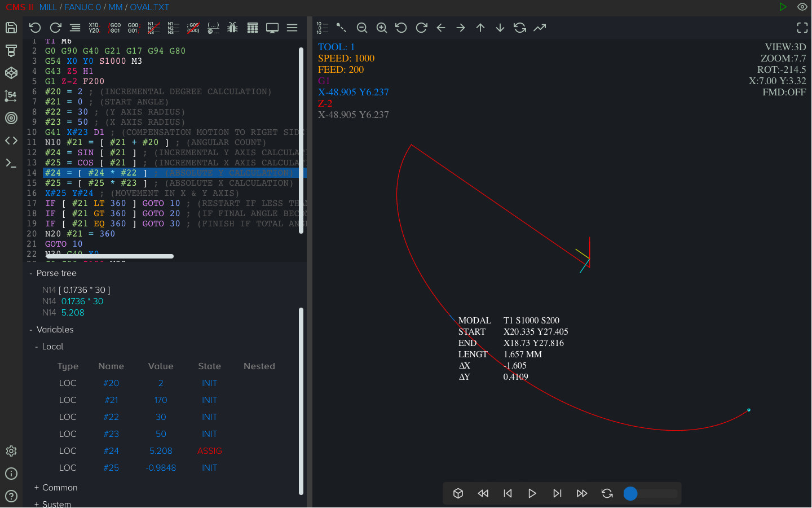
Task: Click the variables panel vertical scrollbar
Action: [x=301, y=401]
